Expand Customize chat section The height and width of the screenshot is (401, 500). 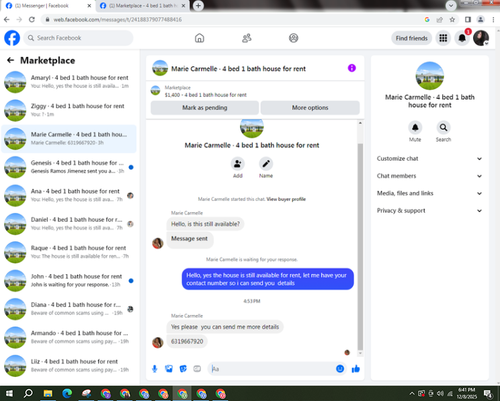click(x=430, y=159)
